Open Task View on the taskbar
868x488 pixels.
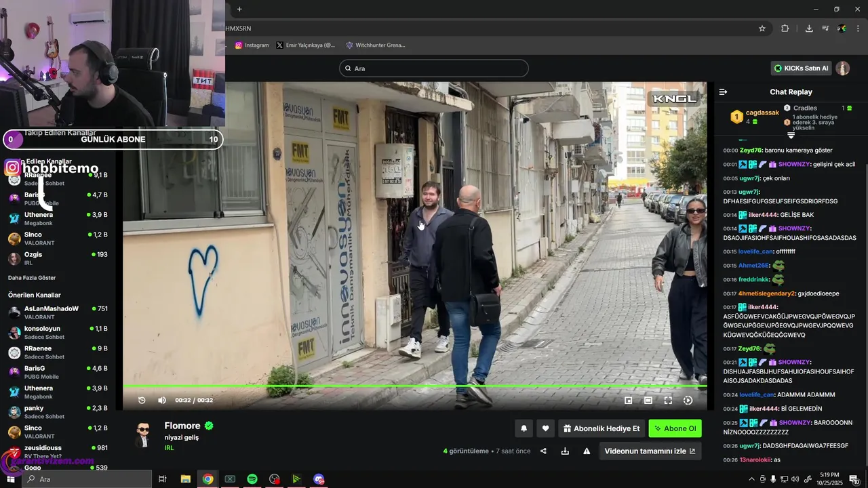coord(163,479)
